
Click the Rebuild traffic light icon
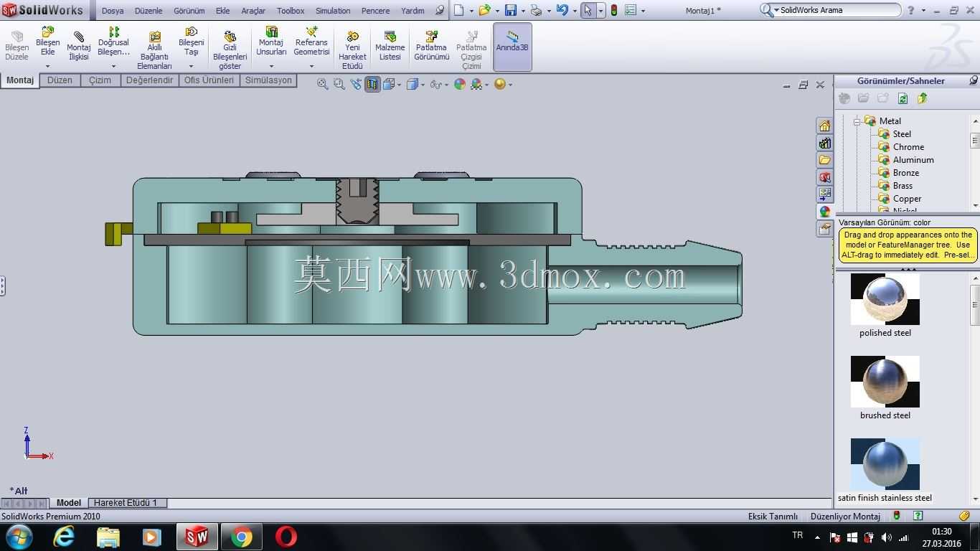(614, 10)
